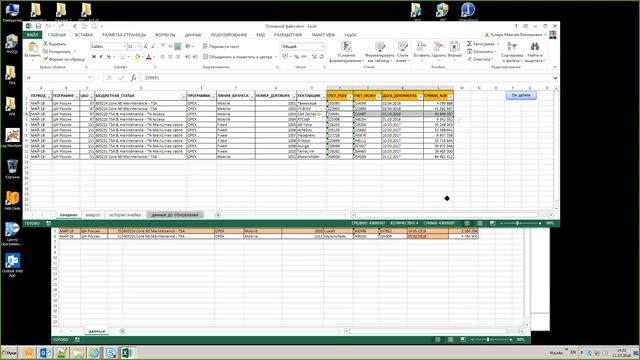This screenshot has height=360, width=640.
Task: Switch to the РАЗРАБОТЧИК ribbon tab
Action: [x=288, y=35]
